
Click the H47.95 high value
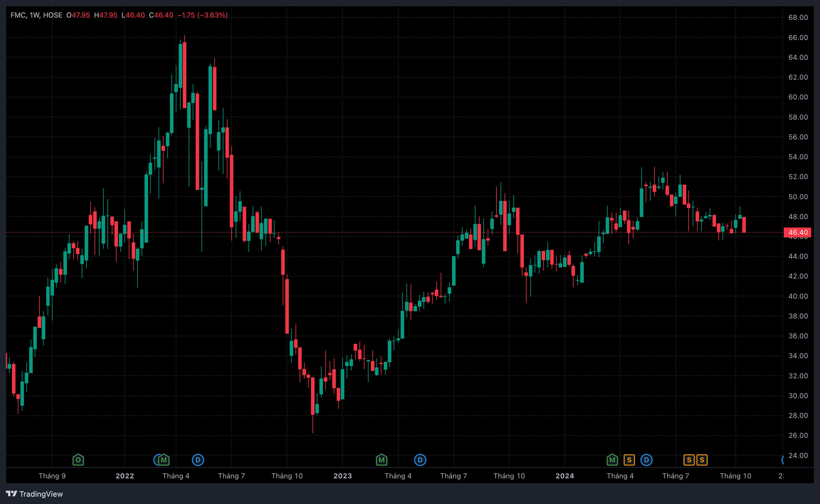pos(106,15)
